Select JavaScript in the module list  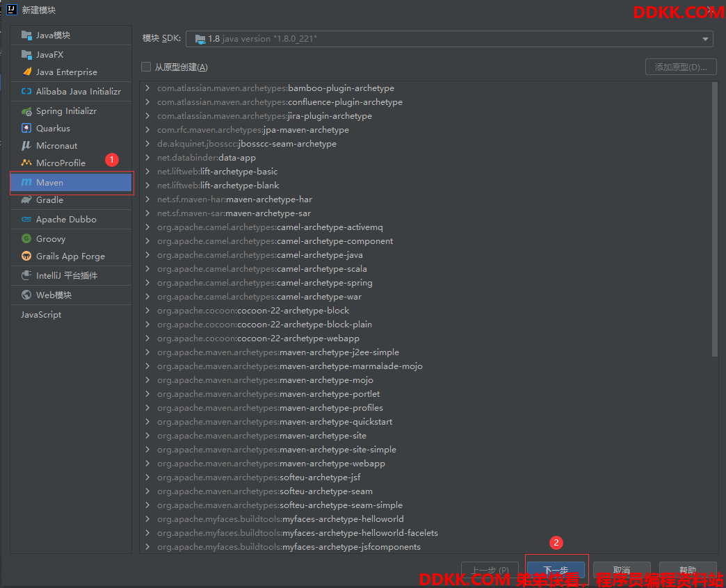(x=71, y=315)
